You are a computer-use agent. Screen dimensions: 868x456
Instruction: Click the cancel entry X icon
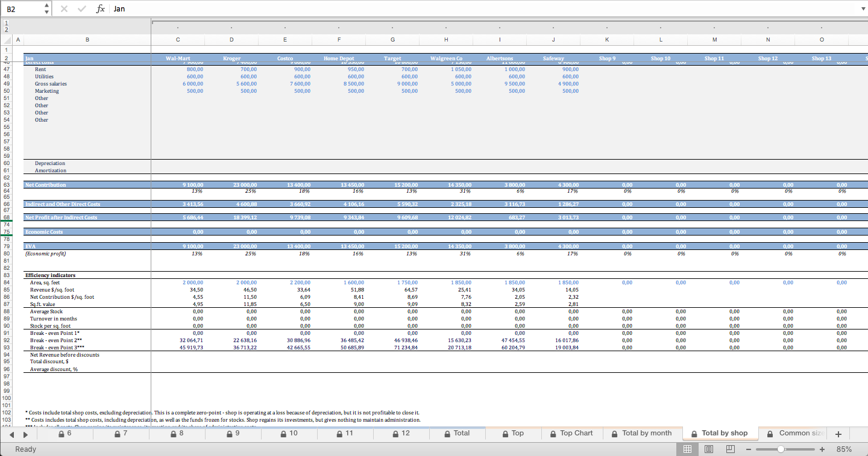coord(64,9)
